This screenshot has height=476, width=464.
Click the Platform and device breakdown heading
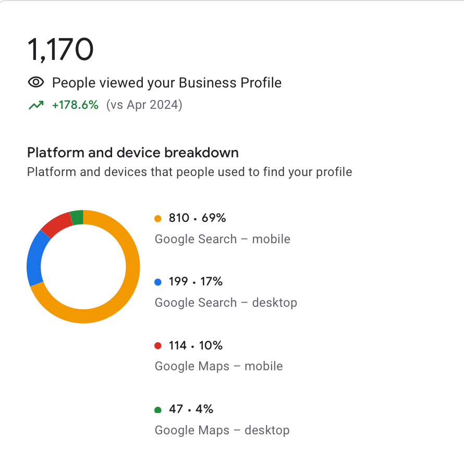tap(133, 153)
